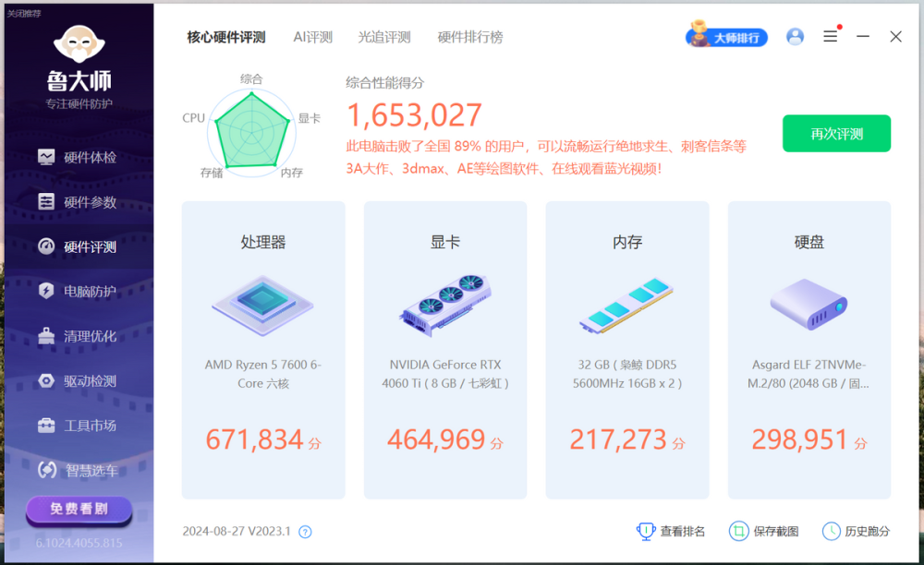Click the 专注硬件防护 slogan text
This screenshot has width=924, height=565.
pyautogui.click(x=79, y=104)
